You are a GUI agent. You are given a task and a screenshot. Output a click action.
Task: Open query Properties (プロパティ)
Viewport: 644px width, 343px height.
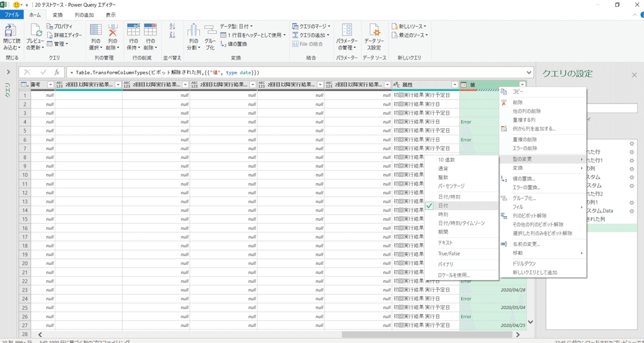coord(60,26)
